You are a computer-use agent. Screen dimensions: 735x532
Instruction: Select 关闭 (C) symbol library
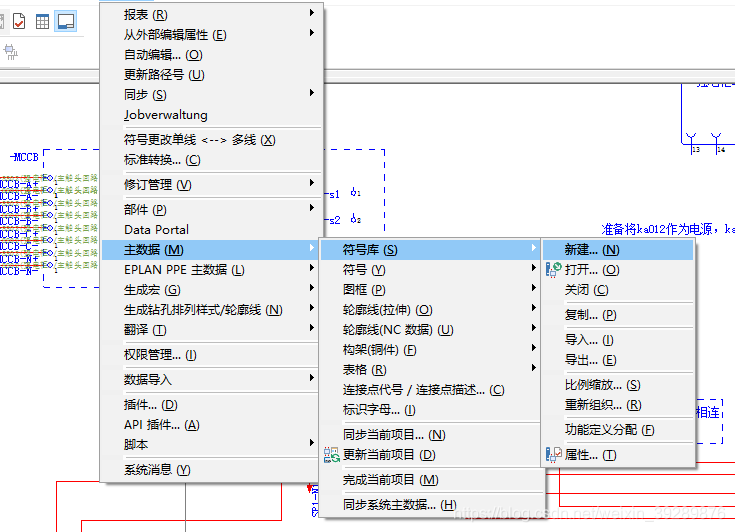click(x=618, y=290)
